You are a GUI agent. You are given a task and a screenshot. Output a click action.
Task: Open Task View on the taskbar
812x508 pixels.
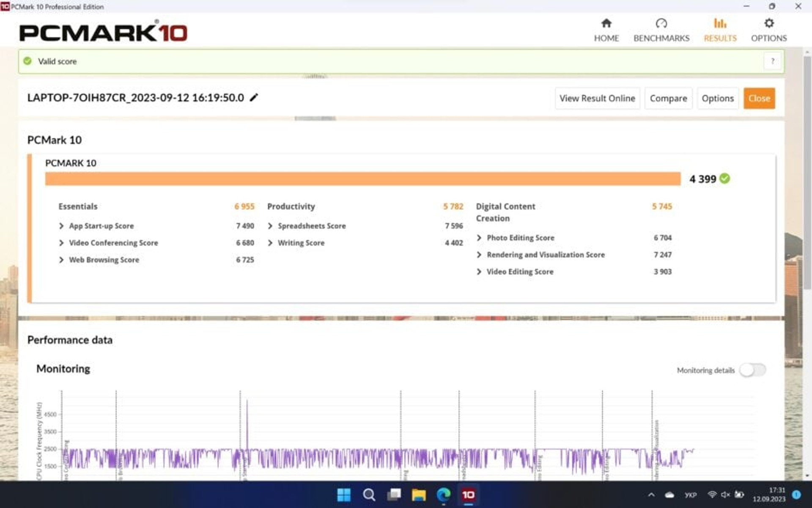tap(394, 494)
